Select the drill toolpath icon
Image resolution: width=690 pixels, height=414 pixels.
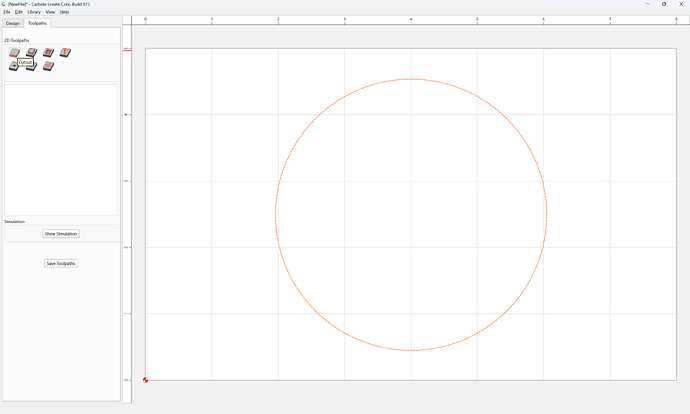pyautogui.click(x=13, y=66)
